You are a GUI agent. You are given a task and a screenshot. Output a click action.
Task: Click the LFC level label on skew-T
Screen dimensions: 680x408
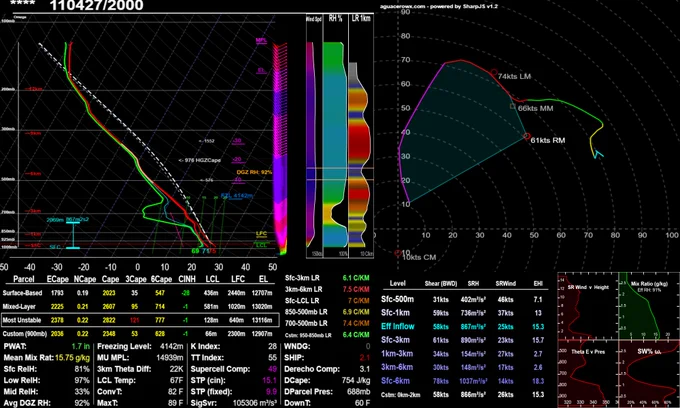[261, 234]
